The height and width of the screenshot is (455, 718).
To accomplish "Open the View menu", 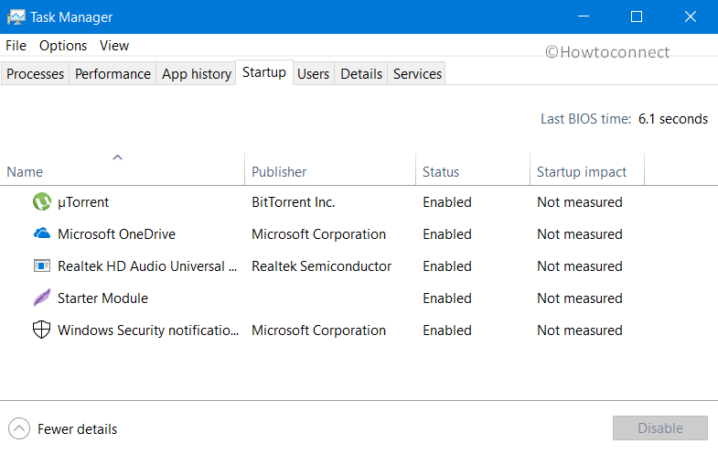I will pyautogui.click(x=114, y=46).
